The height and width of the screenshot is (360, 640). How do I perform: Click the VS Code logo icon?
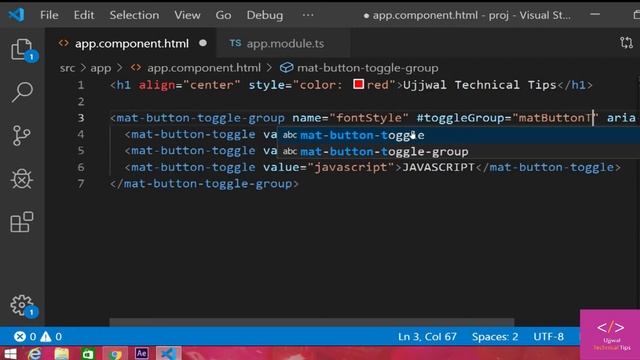point(16,15)
